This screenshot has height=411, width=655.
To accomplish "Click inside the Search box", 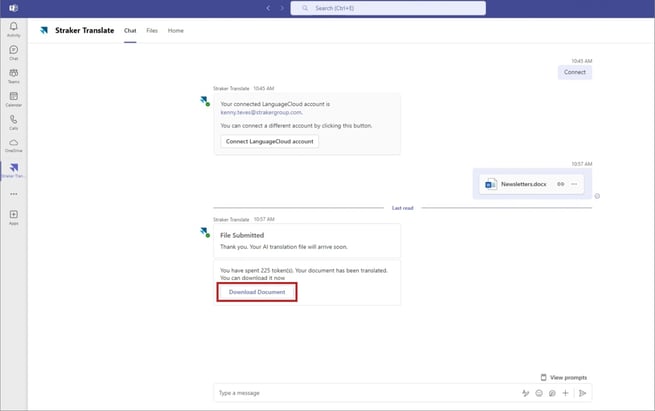I will point(388,8).
